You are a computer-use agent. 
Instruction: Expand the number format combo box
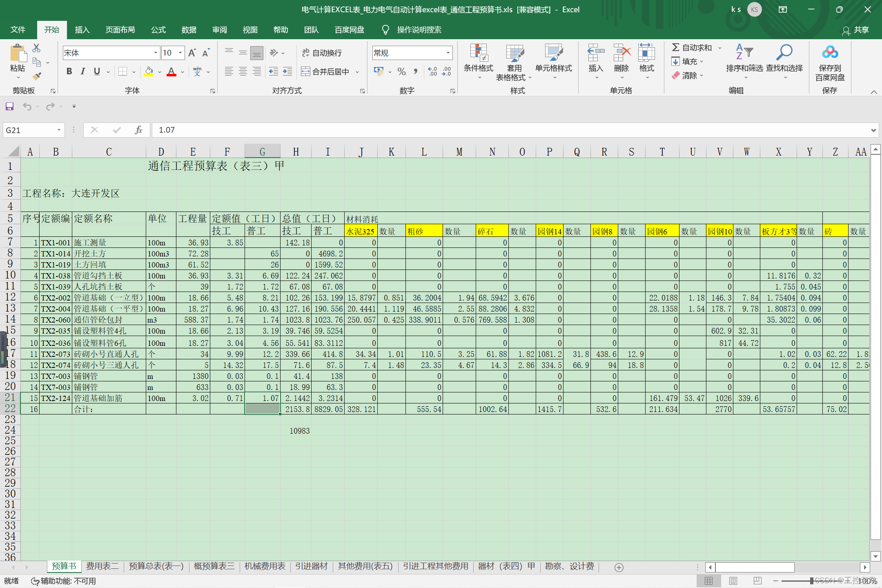click(x=448, y=53)
